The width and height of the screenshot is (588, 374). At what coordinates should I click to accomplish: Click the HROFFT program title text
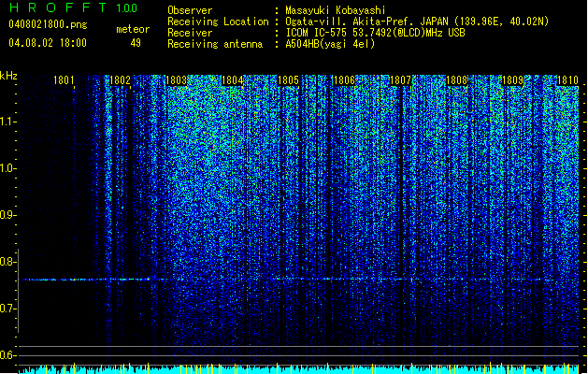(59, 7)
